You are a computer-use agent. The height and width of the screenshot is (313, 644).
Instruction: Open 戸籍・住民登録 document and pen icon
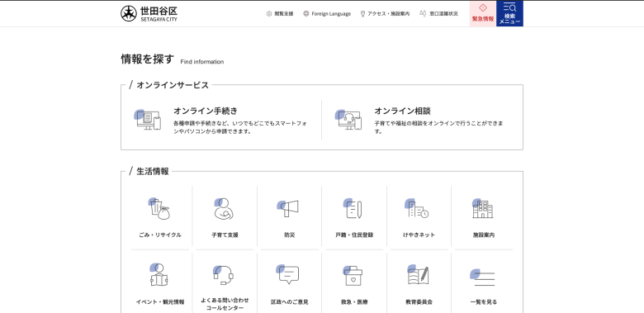(x=353, y=209)
